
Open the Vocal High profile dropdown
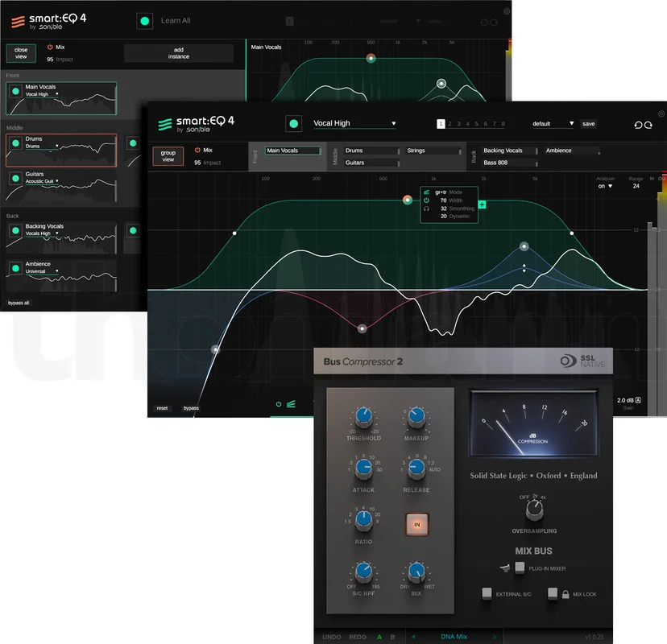pyautogui.click(x=354, y=123)
